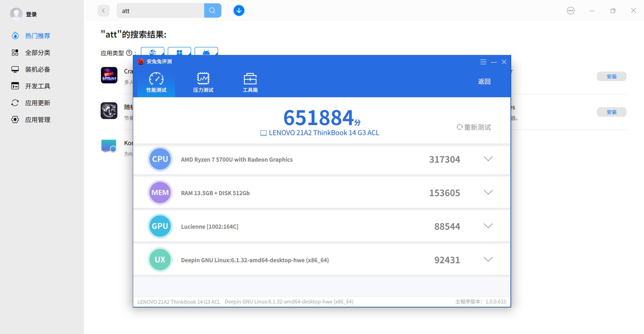Click the purple MEM circle icon
Viewport: 644px width, 334px height.
pyautogui.click(x=160, y=192)
